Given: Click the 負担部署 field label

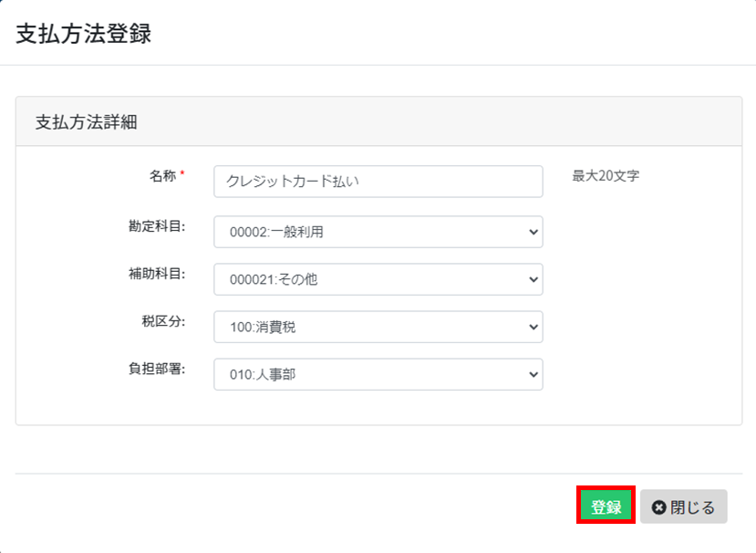Looking at the screenshot, I should tap(157, 369).
